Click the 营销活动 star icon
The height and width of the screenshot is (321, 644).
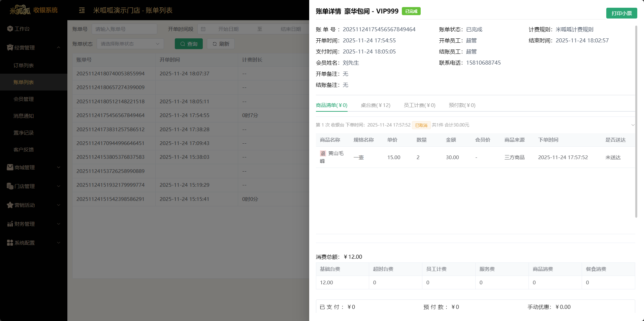(x=10, y=205)
